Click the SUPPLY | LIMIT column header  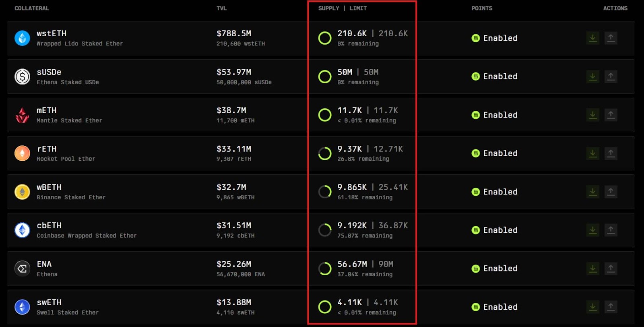coord(343,8)
